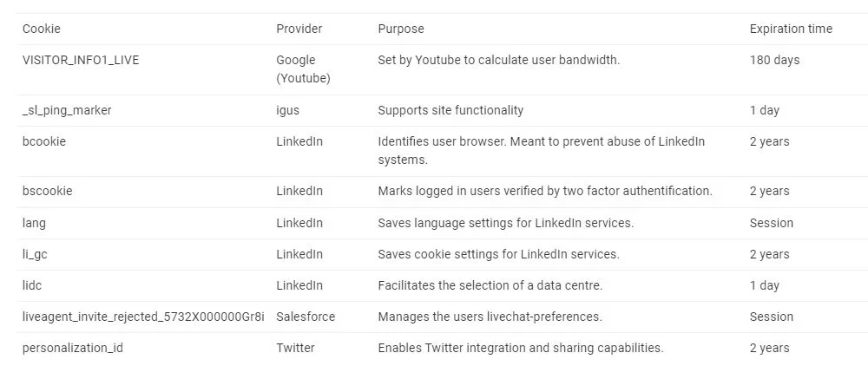868x379 pixels.
Task: Click the _sl_ping_marker cookie name
Action: [67, 110]
